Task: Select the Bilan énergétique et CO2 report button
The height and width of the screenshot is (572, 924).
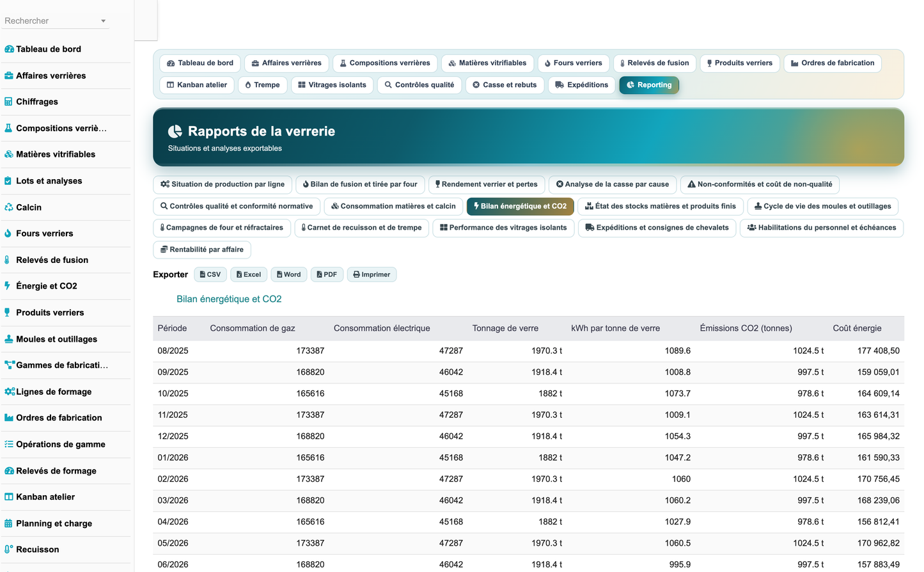Action: [520, 206]
